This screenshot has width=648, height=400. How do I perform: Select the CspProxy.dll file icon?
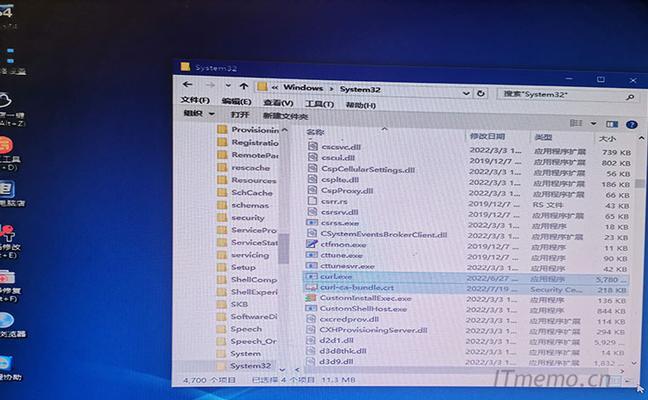(313, 190)
